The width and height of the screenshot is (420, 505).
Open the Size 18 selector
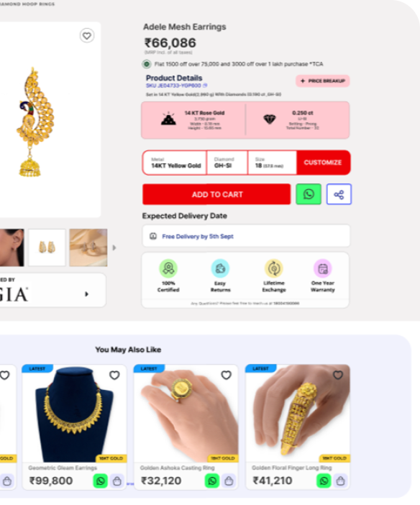pyautogui.click(x=272, y=163)
